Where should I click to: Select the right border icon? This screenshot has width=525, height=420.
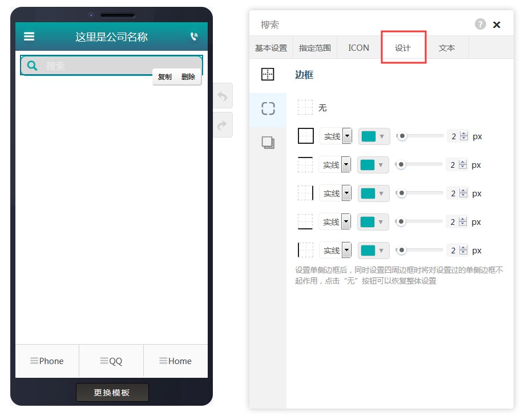coord(306,193)
